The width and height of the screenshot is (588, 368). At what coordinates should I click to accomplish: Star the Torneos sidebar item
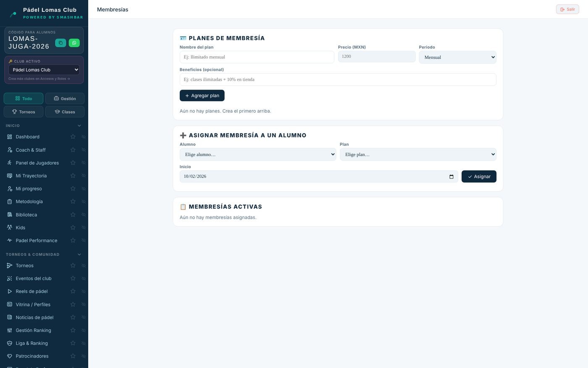pyautogui.click(x=73, y=265)
